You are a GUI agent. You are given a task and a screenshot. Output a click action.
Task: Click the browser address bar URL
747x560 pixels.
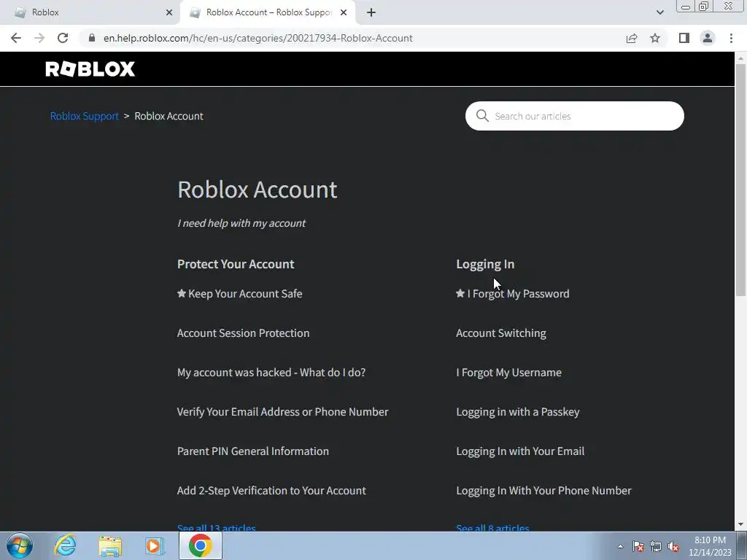[x=258, y=38]
